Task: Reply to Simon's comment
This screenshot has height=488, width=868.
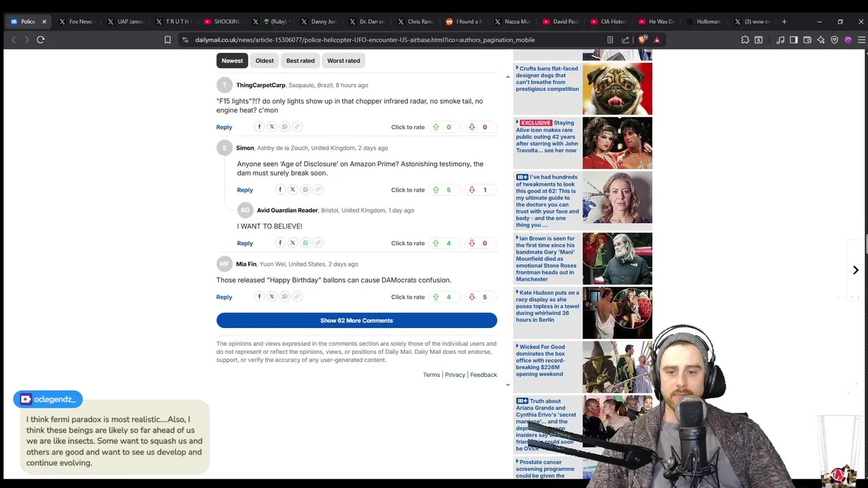Action: click(245, 190)
